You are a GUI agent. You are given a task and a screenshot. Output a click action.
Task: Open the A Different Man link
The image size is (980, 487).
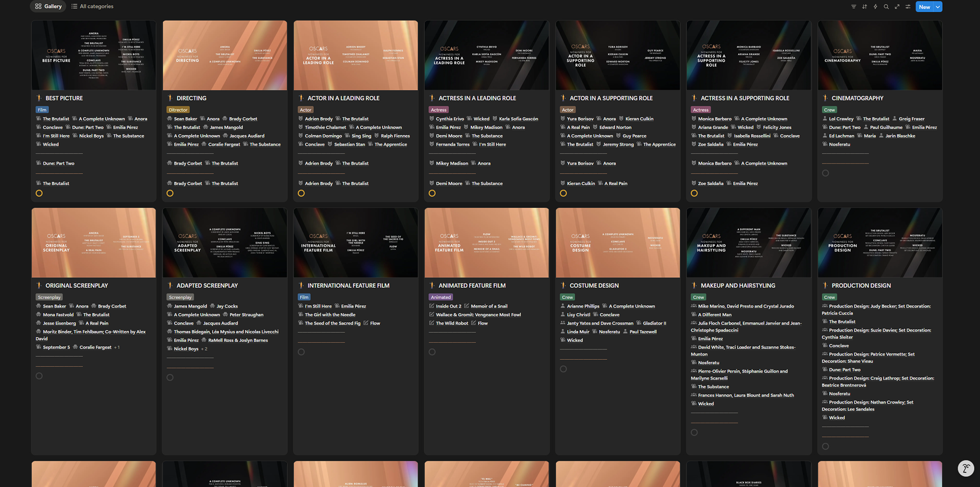pos(715,315)
